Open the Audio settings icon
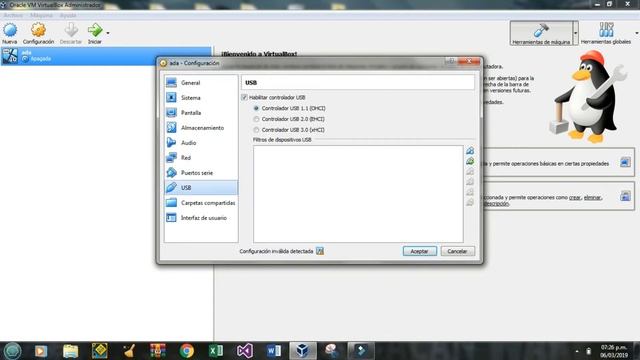The image size is (640, 360). (x=171, y=142)
